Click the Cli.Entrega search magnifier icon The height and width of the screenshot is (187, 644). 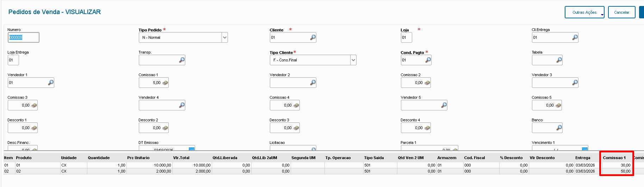pyautogui.click(x=575, y=37)
